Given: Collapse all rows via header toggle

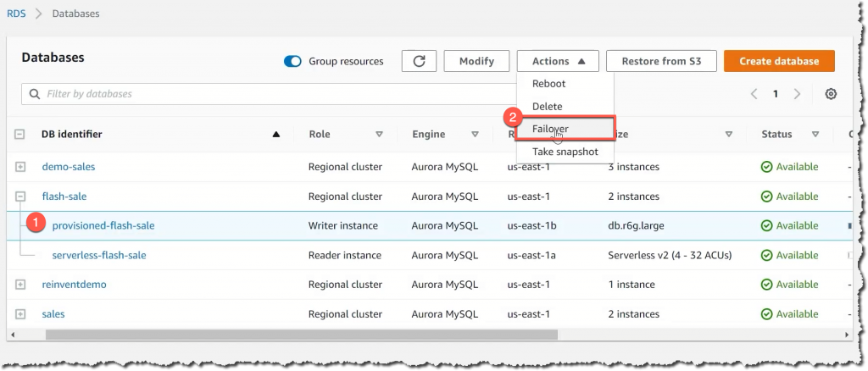Looking at the screenshot, I should [19, 134].
